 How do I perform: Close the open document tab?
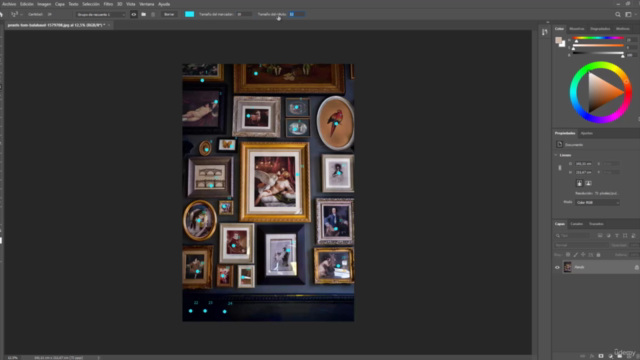[109, 25]
